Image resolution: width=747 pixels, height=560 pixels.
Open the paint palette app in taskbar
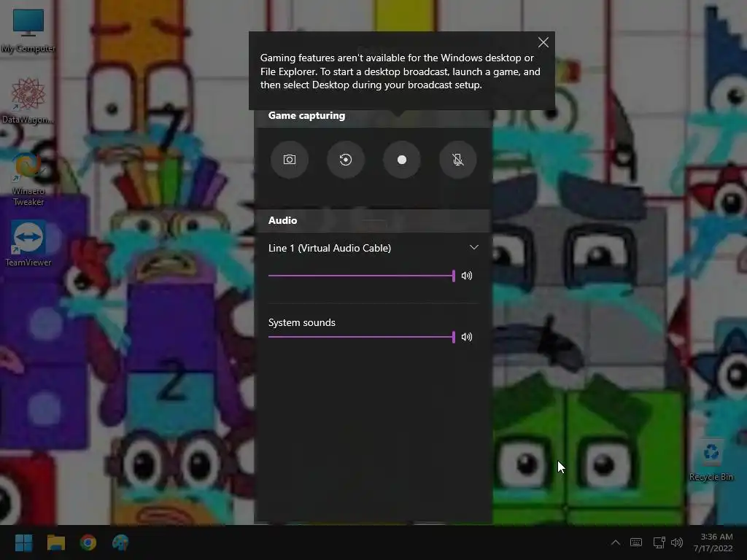(120, 542)
